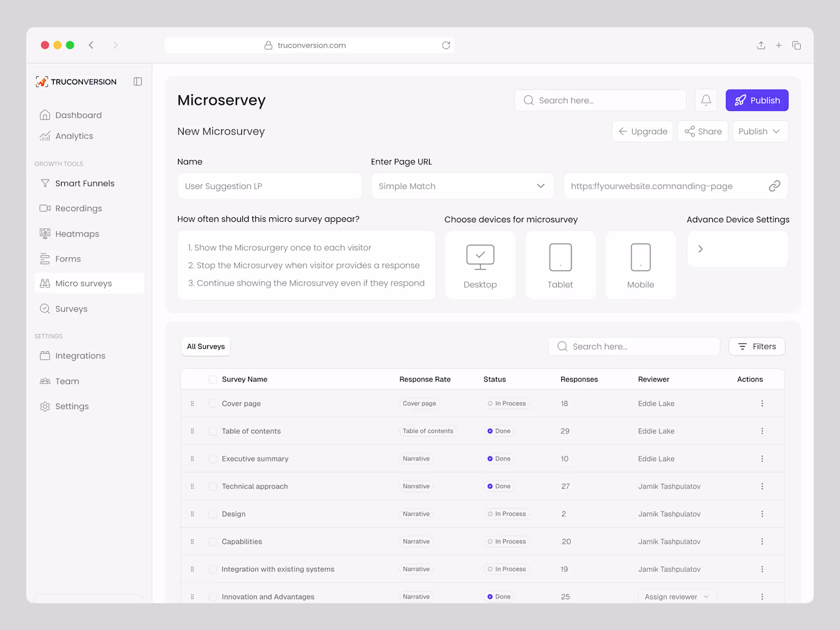Click the notification bell icon
This screenshot has width=840, height=630.
pyautogui.click(x=706, y=100)
